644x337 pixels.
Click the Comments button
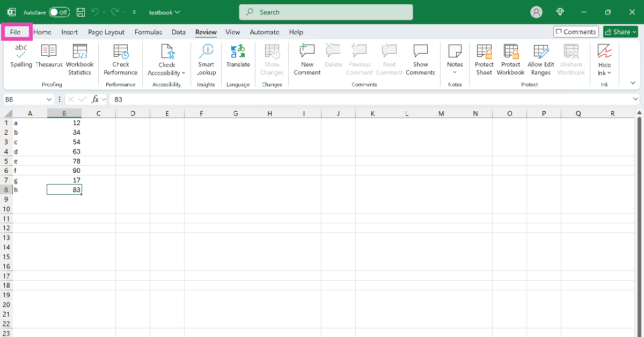(575, 31)
